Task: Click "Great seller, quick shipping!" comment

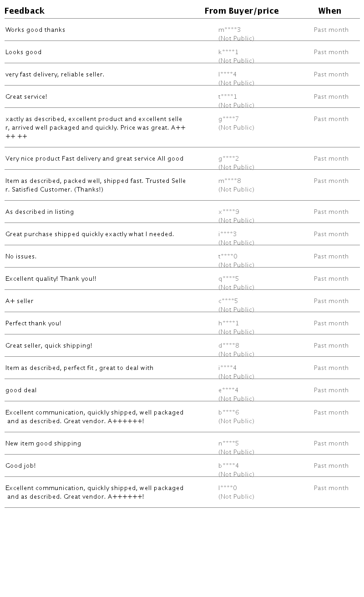Action: 49,346
